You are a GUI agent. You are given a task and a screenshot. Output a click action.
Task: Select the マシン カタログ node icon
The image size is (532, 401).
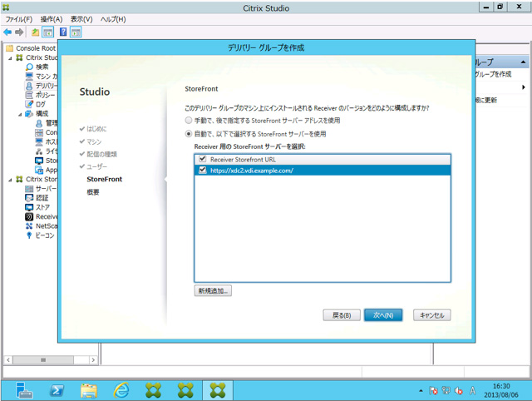coord(30,76)
